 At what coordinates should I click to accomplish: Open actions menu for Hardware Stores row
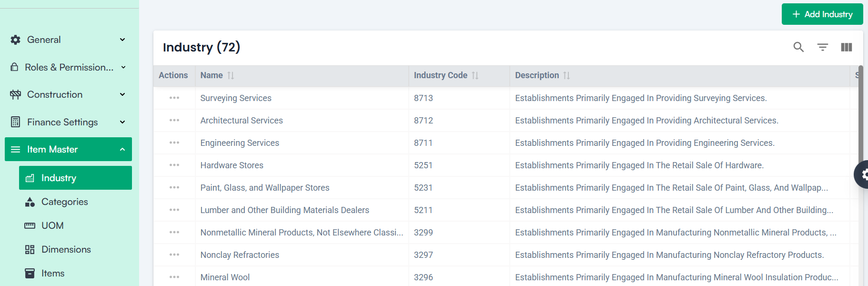point(174,165)
